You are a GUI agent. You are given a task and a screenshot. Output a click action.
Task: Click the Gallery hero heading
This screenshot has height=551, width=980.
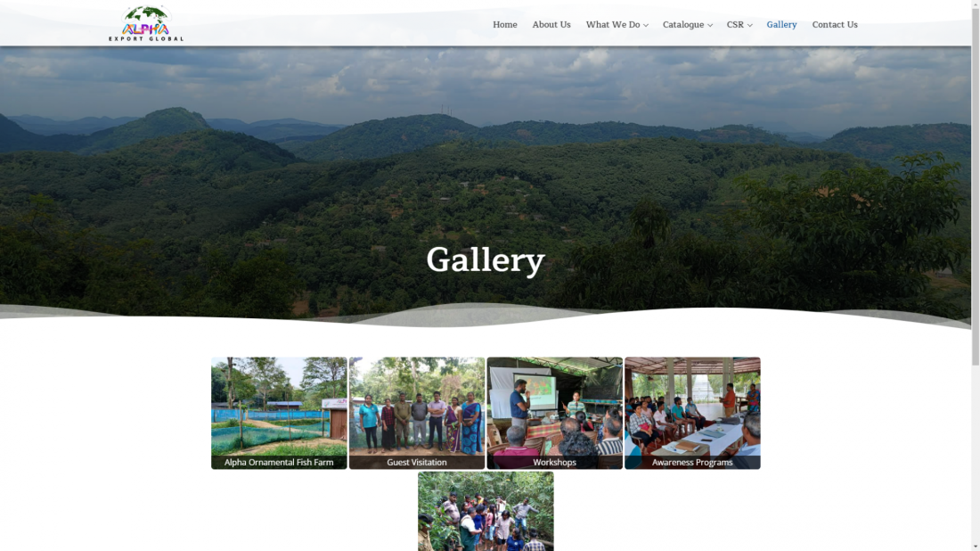(486, 260)
